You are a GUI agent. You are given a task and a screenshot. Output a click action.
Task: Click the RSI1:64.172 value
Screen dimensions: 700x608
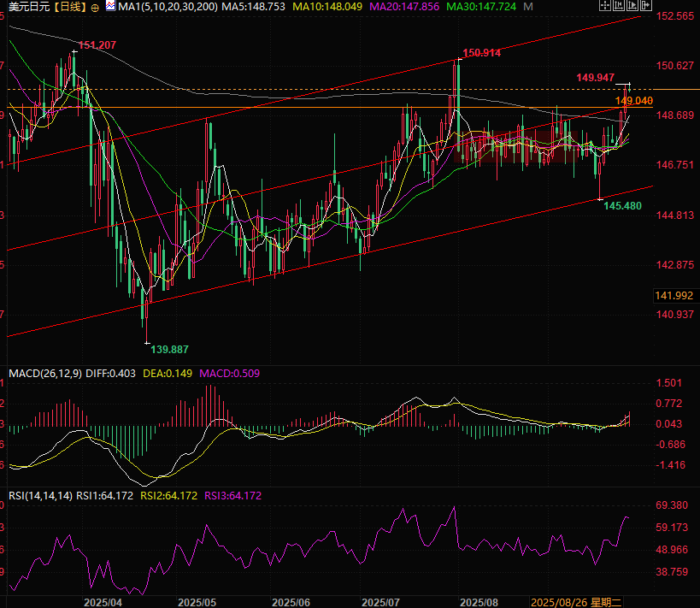click(105, 496)
